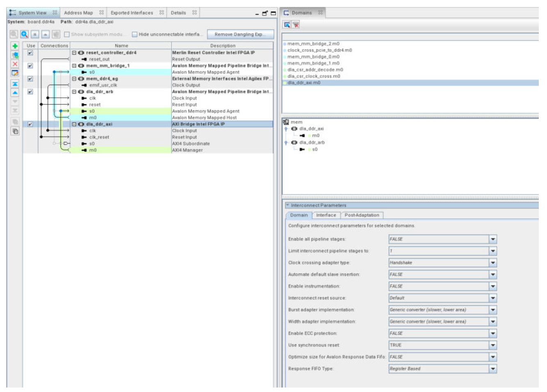Click the edit parameters icon in left toolbar

(x=15, y=73)
